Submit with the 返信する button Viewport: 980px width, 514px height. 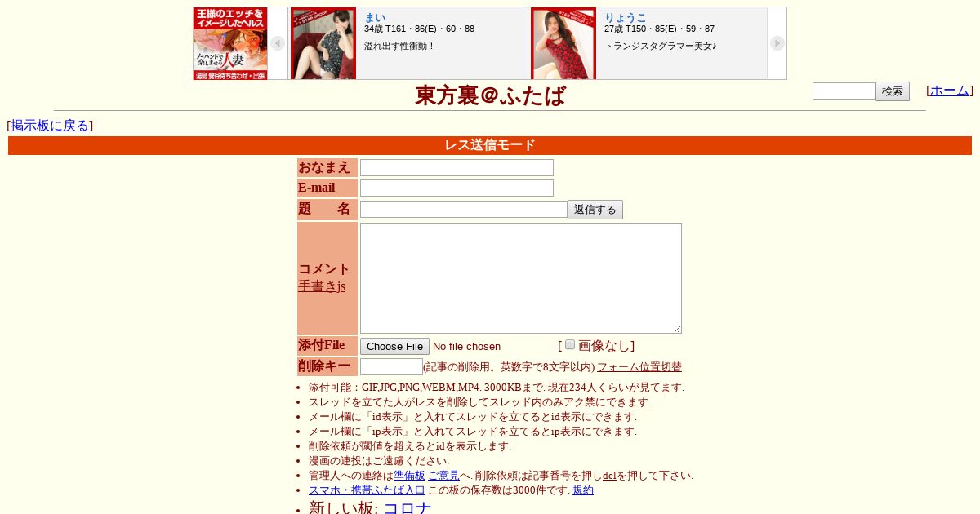click(x=595, y=210)
